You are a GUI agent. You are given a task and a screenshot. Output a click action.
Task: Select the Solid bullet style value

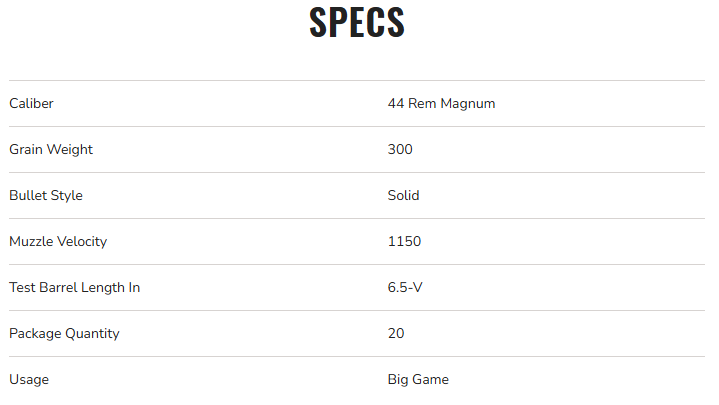[403, 195]
